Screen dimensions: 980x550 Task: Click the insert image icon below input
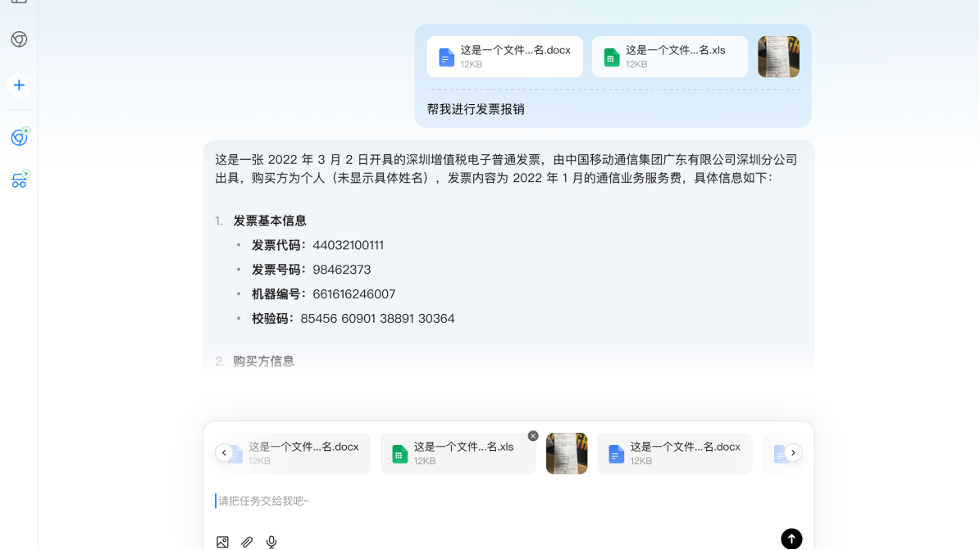tap(222, 542)
